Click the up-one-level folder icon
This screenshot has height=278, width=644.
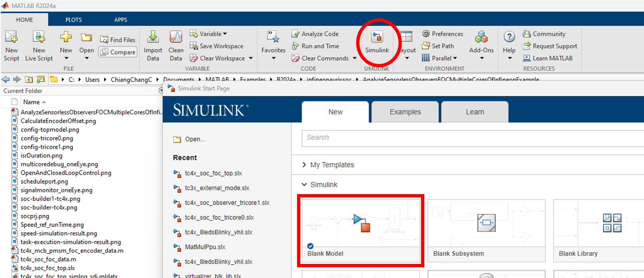pos(29,79)
